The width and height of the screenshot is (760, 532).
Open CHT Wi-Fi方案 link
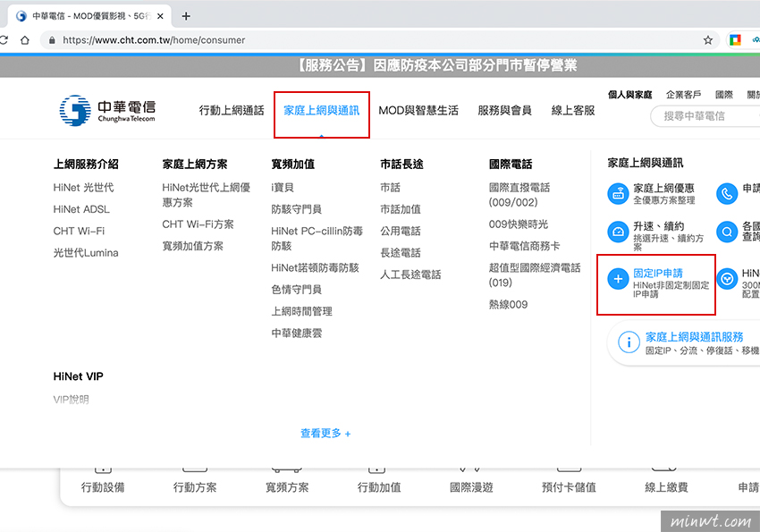[198, 224]
